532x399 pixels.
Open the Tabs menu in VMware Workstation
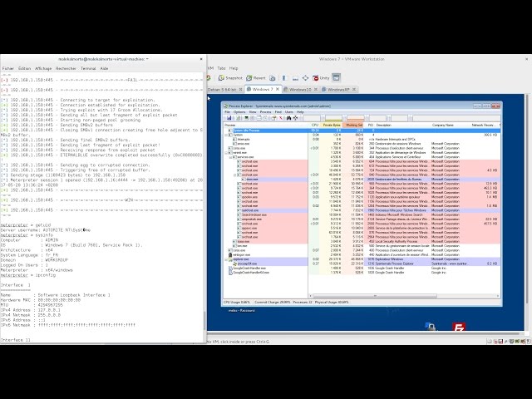[x=221, y=68]
